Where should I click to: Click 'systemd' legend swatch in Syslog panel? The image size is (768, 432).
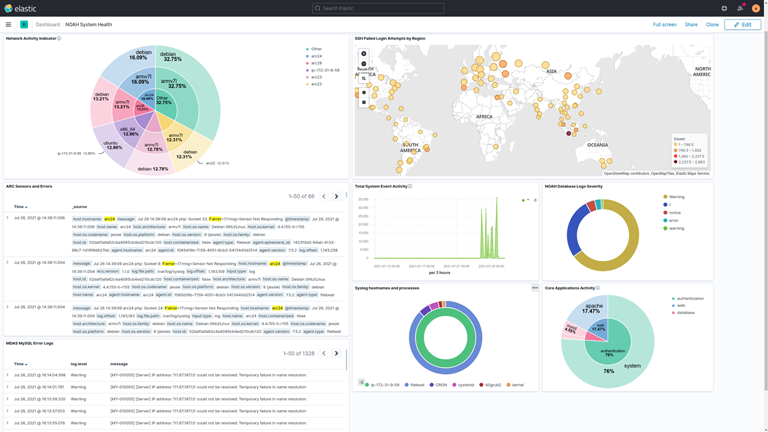454,385
